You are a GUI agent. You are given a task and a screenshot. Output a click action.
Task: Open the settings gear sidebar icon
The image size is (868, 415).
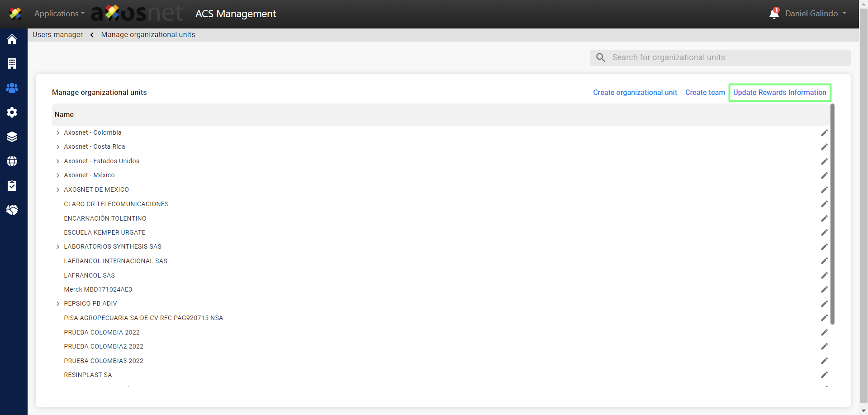pos(12,112)
